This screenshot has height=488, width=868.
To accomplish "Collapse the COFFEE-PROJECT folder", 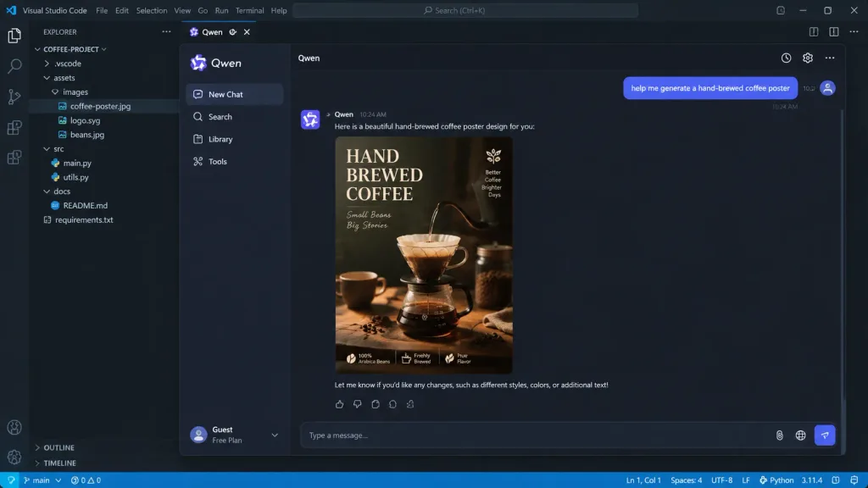I will point(37,49).
